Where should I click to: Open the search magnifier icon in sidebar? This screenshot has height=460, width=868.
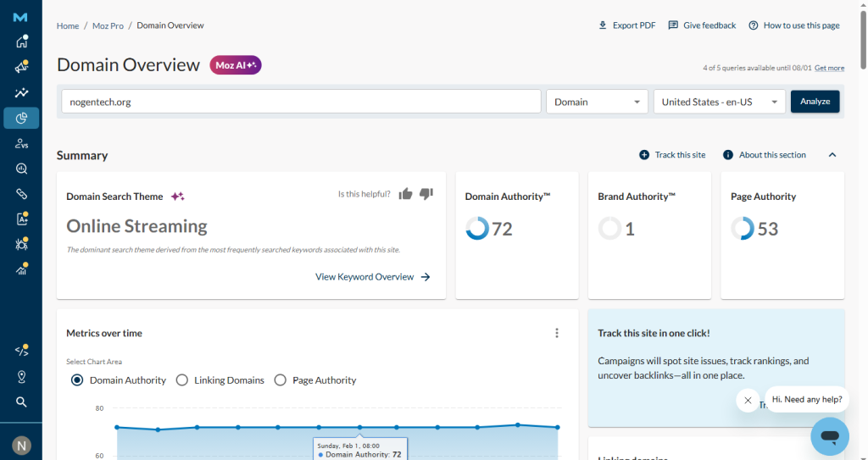click(21, 402)
